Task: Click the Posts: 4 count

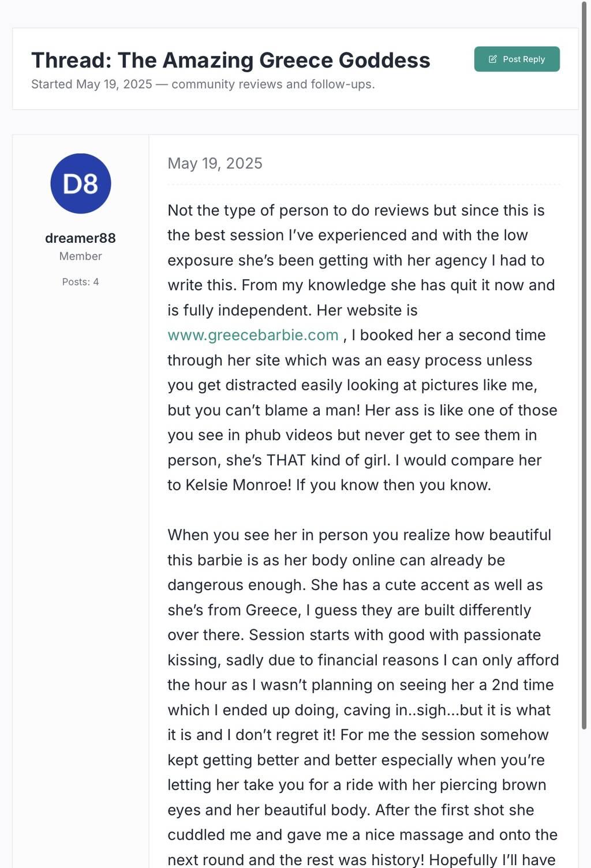Action: coord(80,282)
